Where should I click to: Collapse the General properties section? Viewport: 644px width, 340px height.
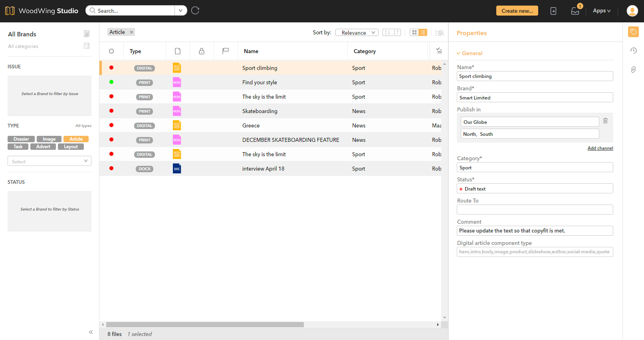tap(459, 53)
